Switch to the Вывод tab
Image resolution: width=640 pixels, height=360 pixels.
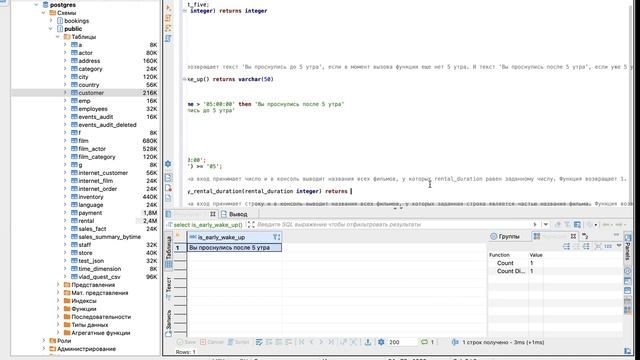[234, 214]
